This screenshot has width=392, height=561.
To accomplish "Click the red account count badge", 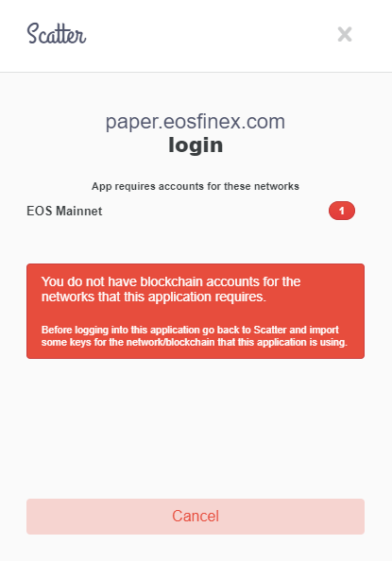I will coord(342,211).
